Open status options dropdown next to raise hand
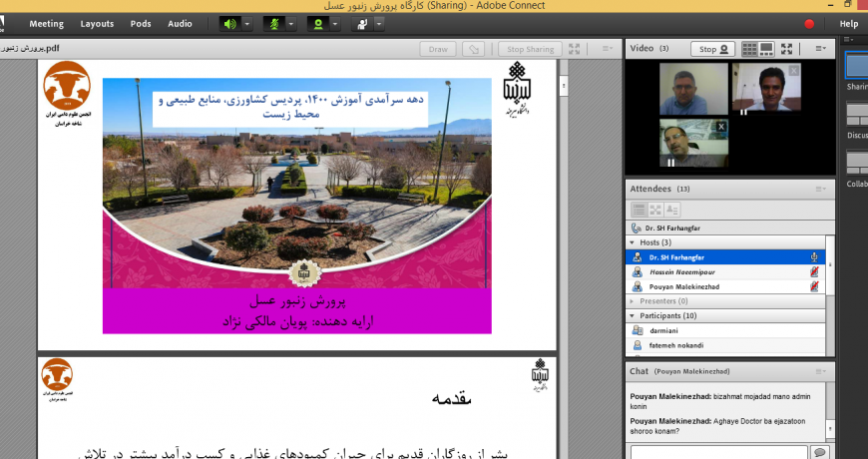 pos(379,24)
